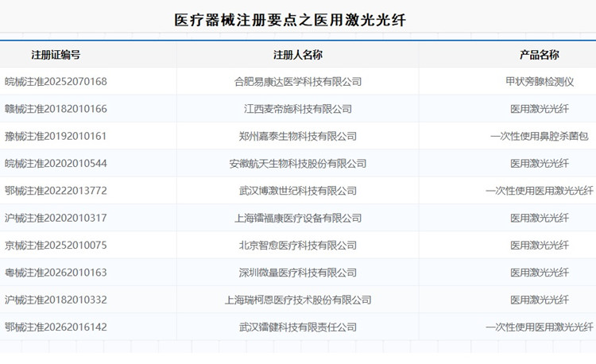Viewport: 596px width, 364px height.
Task: Click the 注册人名称 column header
Action: [298, 55]
